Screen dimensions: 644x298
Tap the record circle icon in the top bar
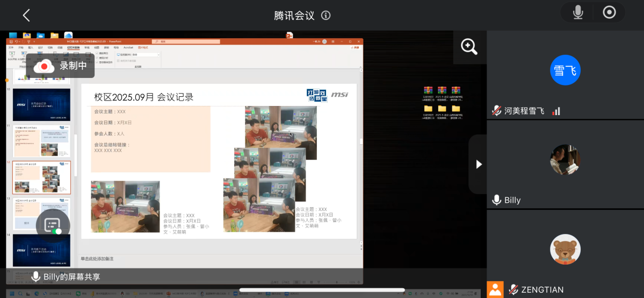coord(609,12)
